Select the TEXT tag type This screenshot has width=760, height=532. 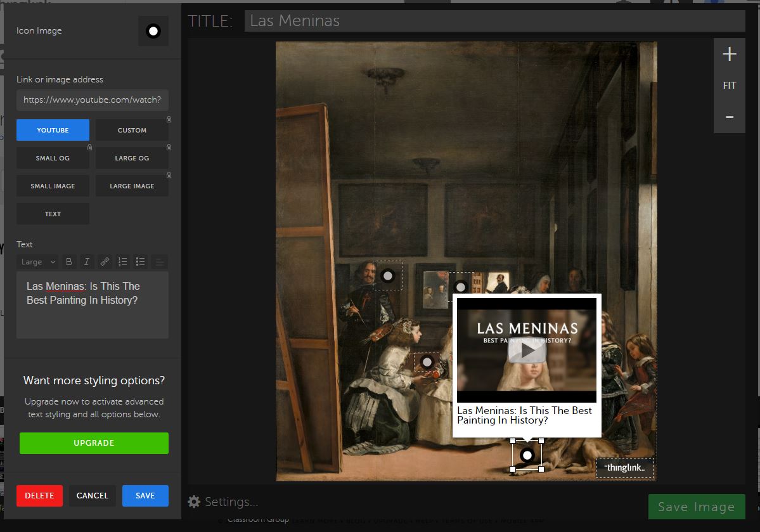tap(53, 214)
